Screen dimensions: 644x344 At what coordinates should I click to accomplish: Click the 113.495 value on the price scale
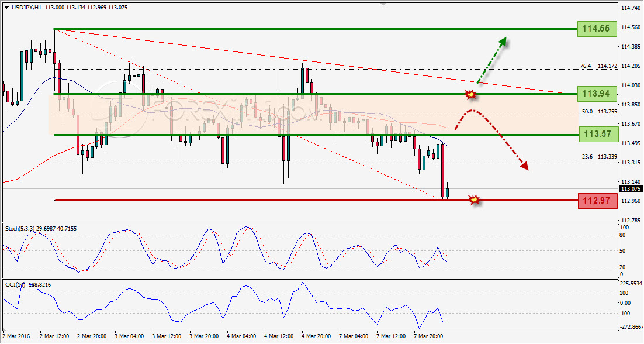pyautogui.click(x=631, y=143)
